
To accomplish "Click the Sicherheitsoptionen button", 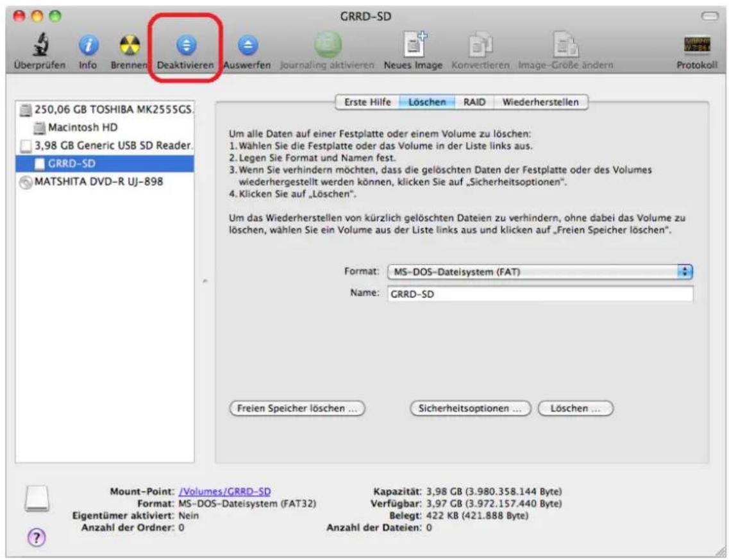I will [470, 409].
